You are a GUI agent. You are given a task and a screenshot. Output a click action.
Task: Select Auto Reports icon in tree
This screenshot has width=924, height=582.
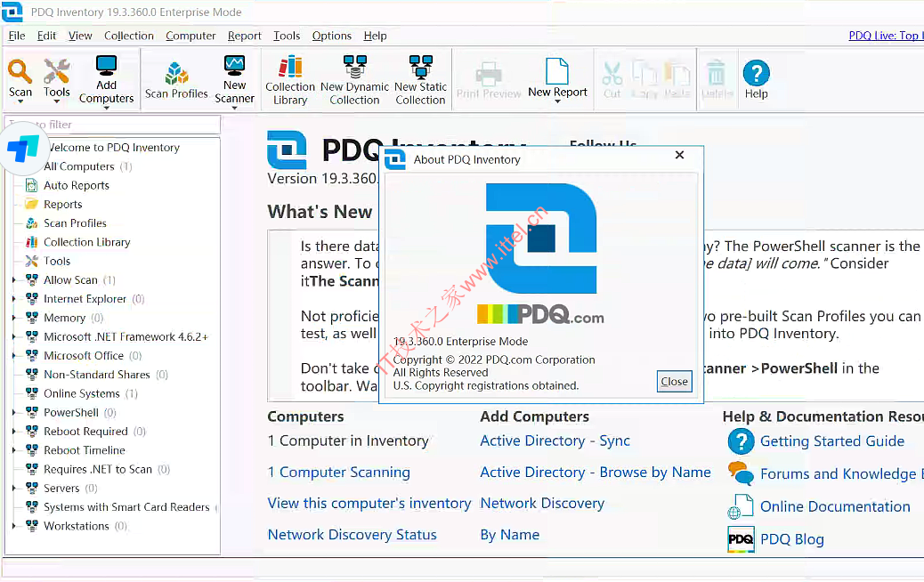point(32,186)
